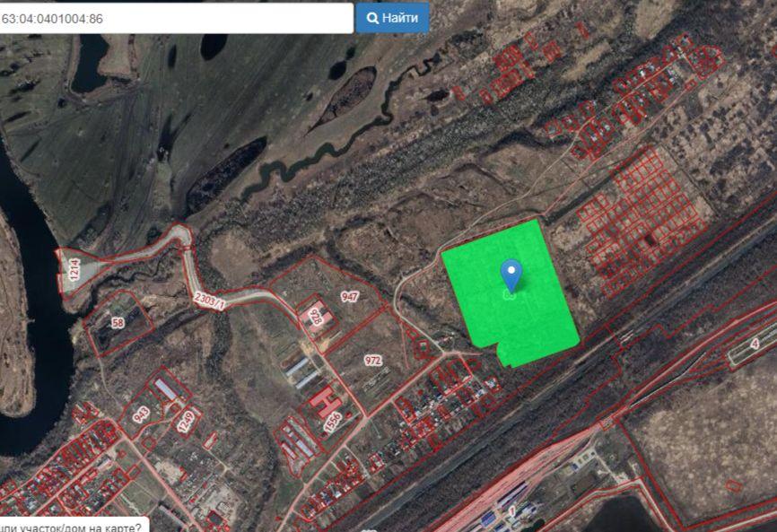Select parcel labeled 4 near railway

755,344
